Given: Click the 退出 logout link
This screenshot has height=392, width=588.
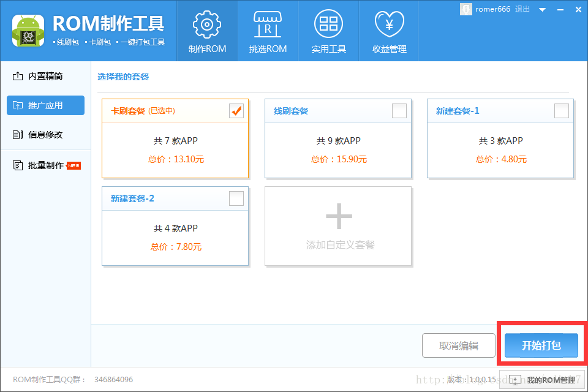Looking at the screenshot, I should pyautogui.click(x=522, y=9).
